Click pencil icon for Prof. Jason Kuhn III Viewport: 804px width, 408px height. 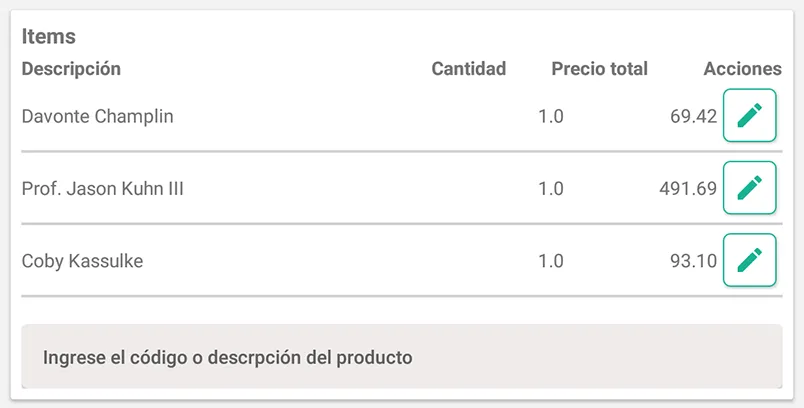click(749, 188)
